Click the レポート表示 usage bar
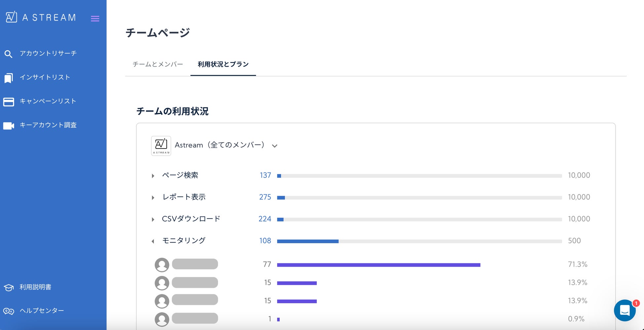This screenshot has height=330, width=644. (x=419, y=198)
